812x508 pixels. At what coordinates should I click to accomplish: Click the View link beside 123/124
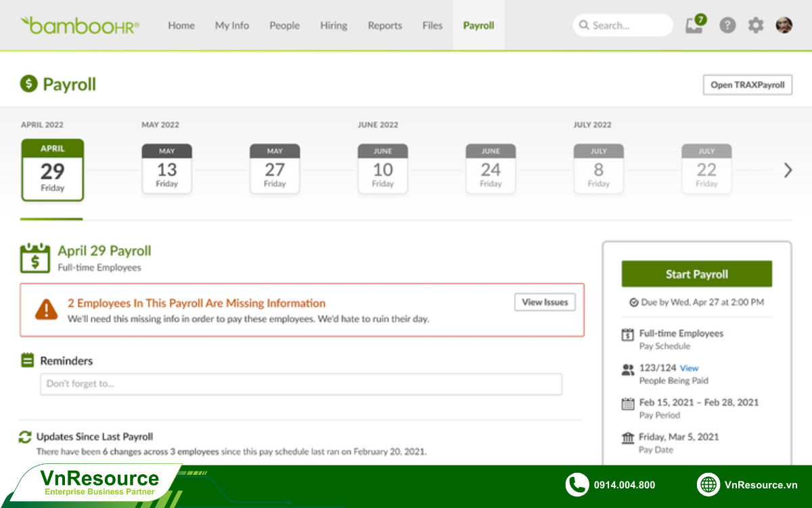point(689,368)
